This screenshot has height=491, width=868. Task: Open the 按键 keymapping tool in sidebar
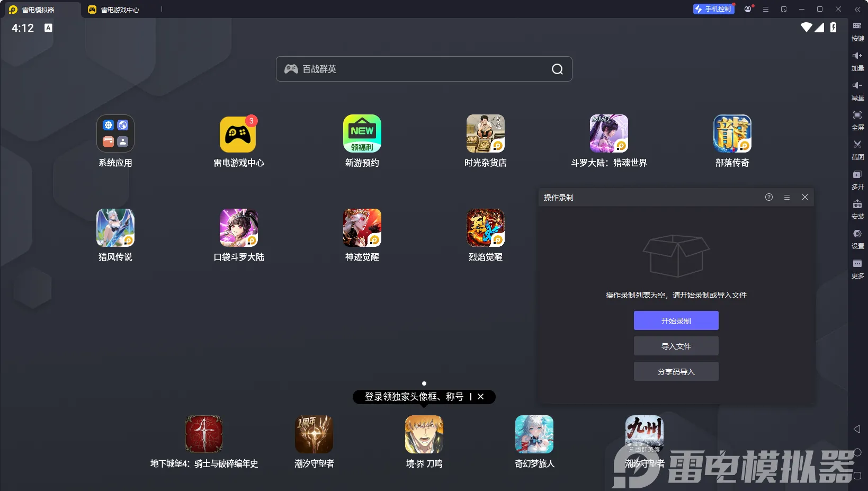(x=857, y=31)
